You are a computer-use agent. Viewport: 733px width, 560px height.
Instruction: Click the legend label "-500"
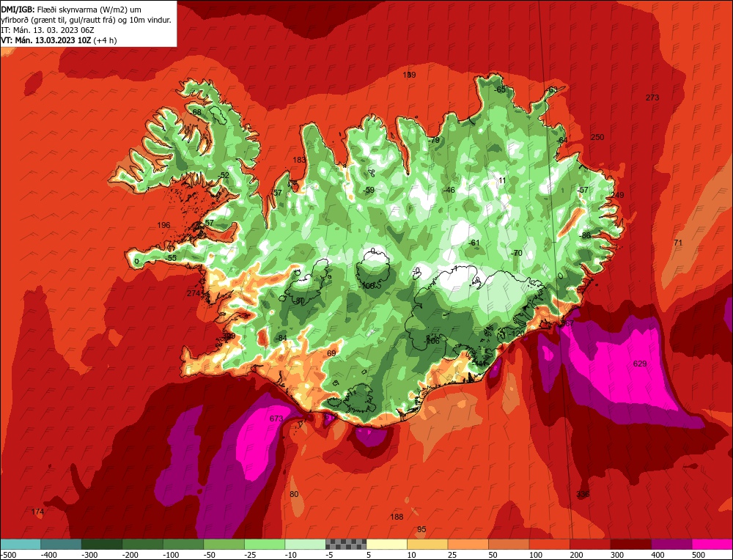9,555
